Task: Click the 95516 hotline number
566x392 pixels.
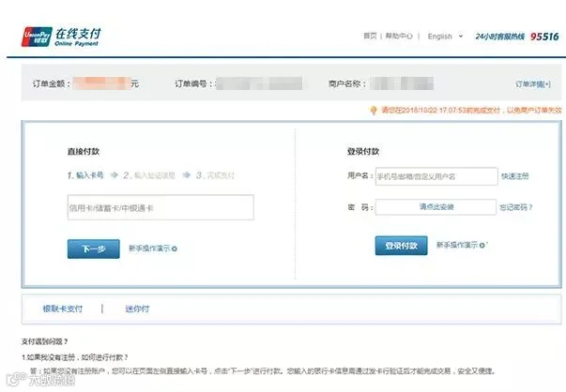Action: click(x=544, y=37)
